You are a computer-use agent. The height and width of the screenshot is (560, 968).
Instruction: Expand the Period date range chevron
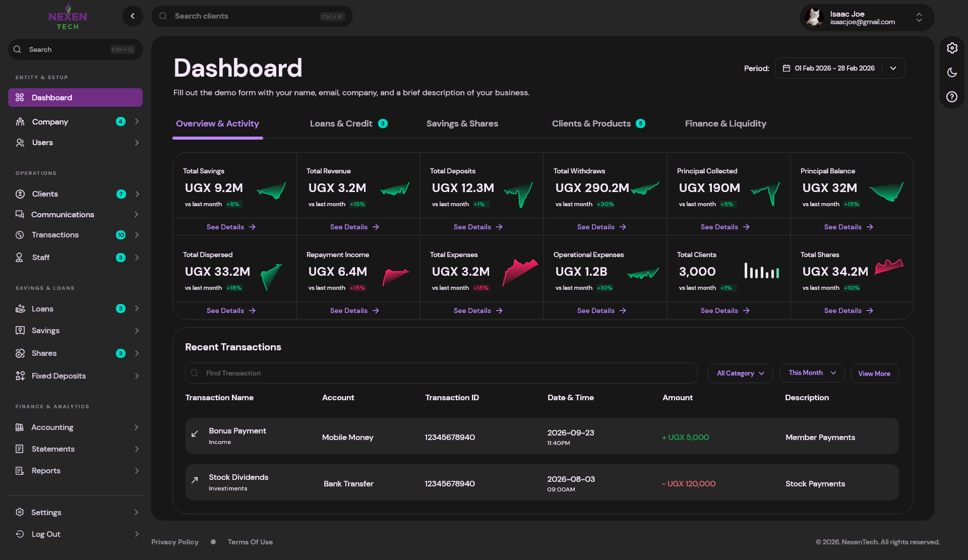tap(893, 68)
